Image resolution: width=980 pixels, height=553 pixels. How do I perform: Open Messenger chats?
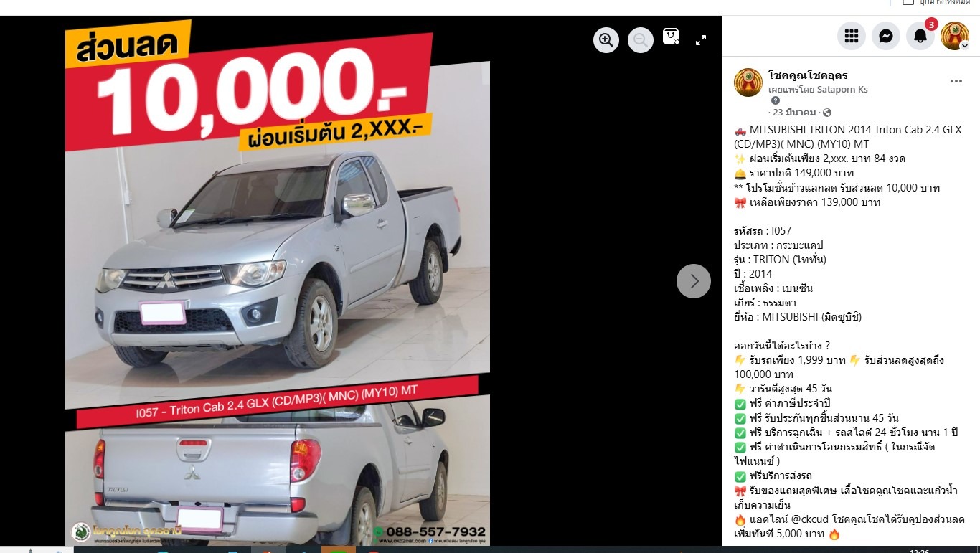[886, 36]
